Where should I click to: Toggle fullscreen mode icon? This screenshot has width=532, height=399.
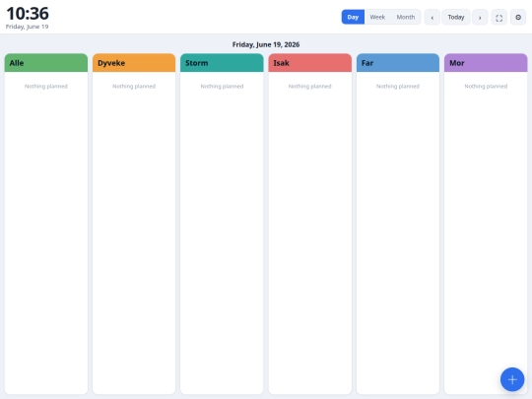[x=499, y=18]
